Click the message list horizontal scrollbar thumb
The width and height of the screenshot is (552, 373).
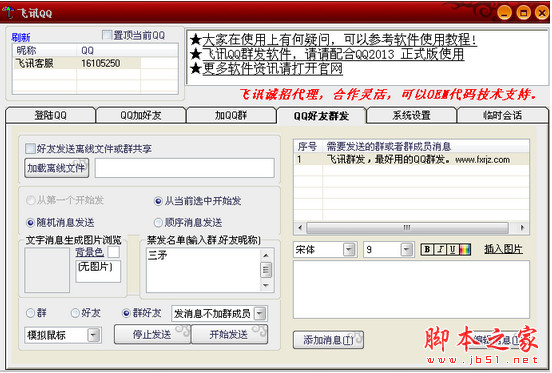pos(407,228)
